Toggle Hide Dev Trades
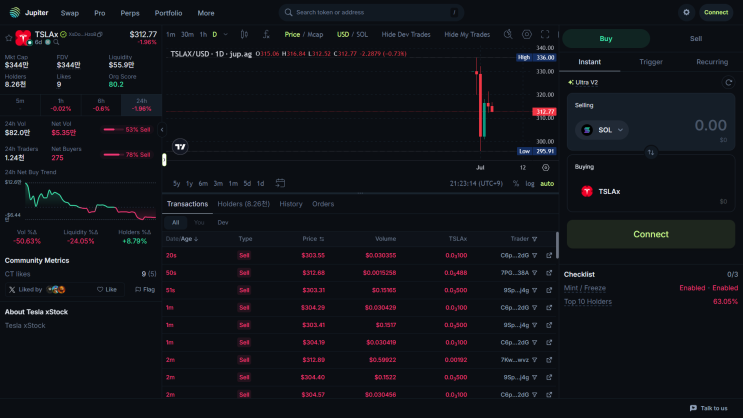743x418 pixels. tap(406, 35)
